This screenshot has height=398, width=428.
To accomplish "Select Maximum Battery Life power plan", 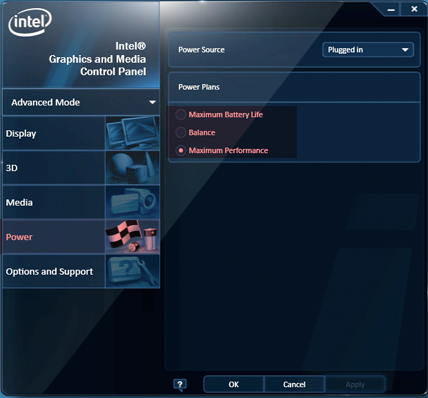I will point(181,115).
